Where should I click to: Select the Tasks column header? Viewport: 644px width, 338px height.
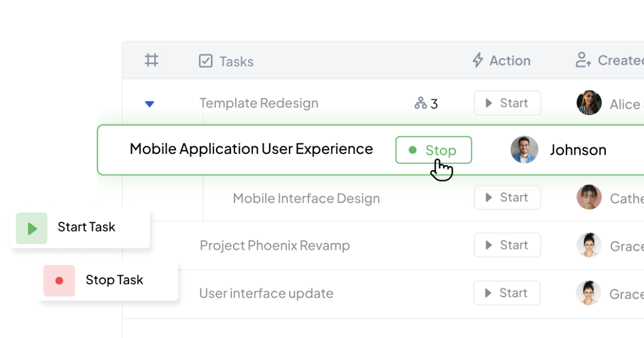coord(236,62)
